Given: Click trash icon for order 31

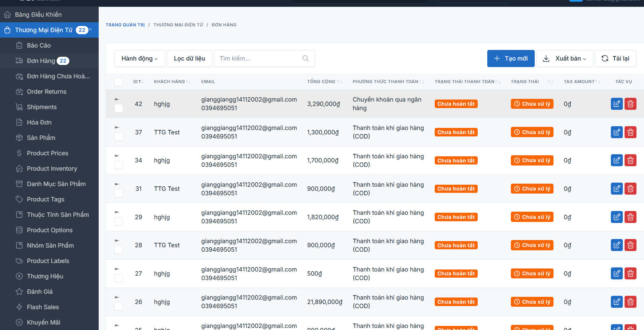Looking at the screenshot, I should [x=630, y=188].
